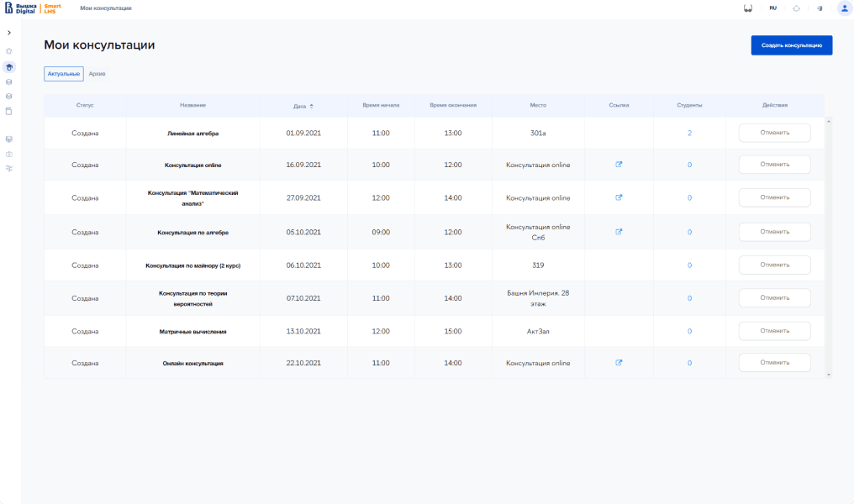854x504 pixels.
Task: Open the monitor icon in sidebar
Action: pos(8,139)
